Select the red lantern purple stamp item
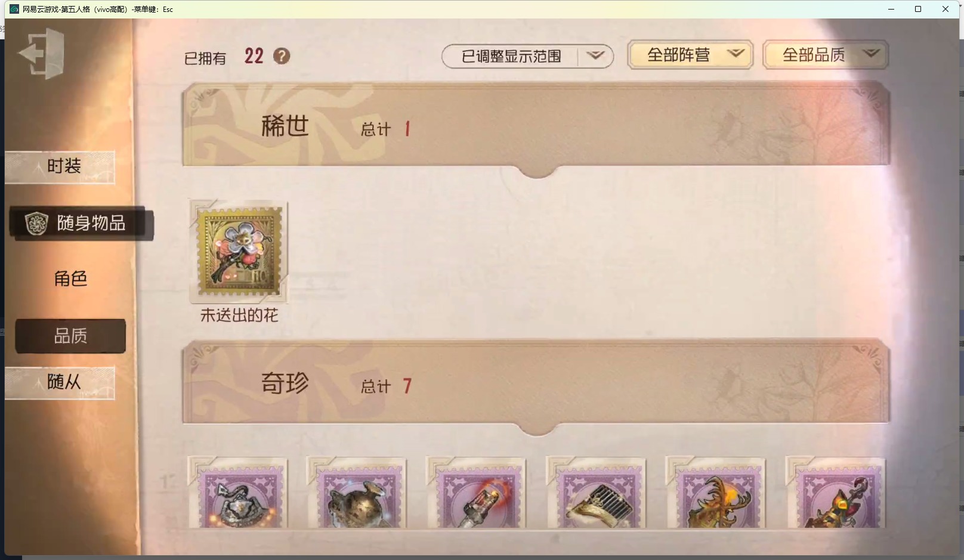 [x=476, y=493]
